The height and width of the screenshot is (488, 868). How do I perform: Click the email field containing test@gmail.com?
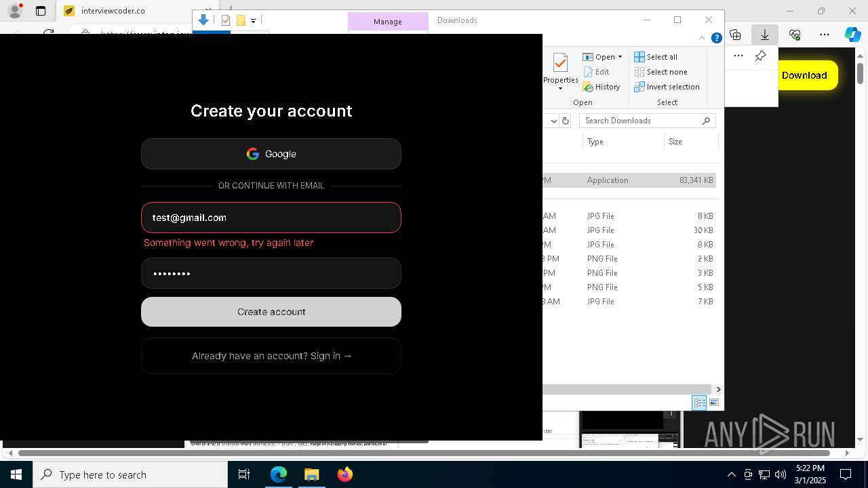coord(271,218)
